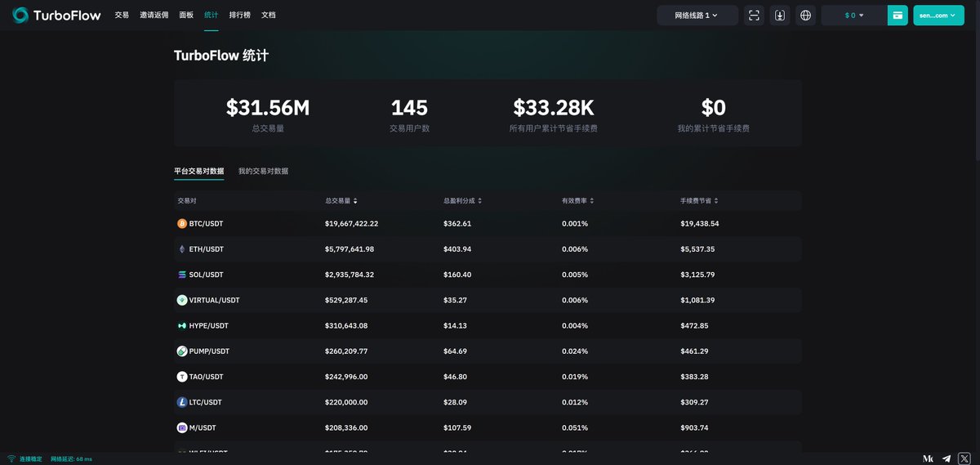The width and height of the screenshot is (980, 465).
Task: Click the M/USDT pair text
Action: [203, 427]
